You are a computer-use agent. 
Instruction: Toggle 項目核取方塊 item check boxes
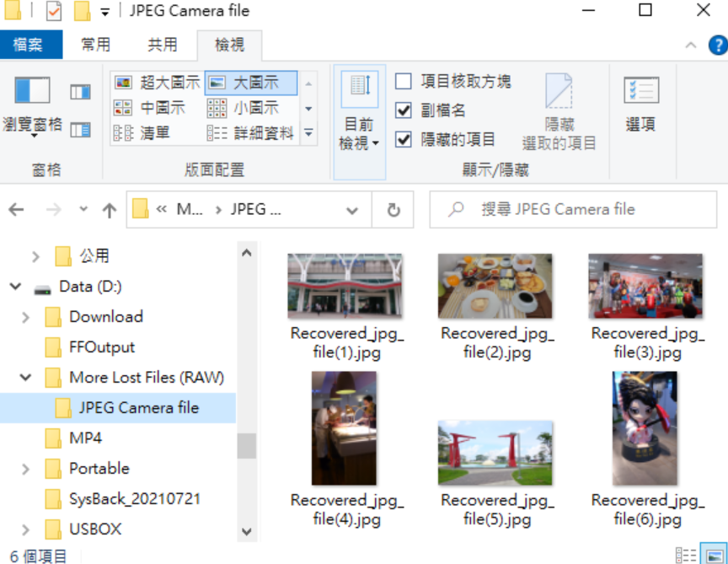403,81
